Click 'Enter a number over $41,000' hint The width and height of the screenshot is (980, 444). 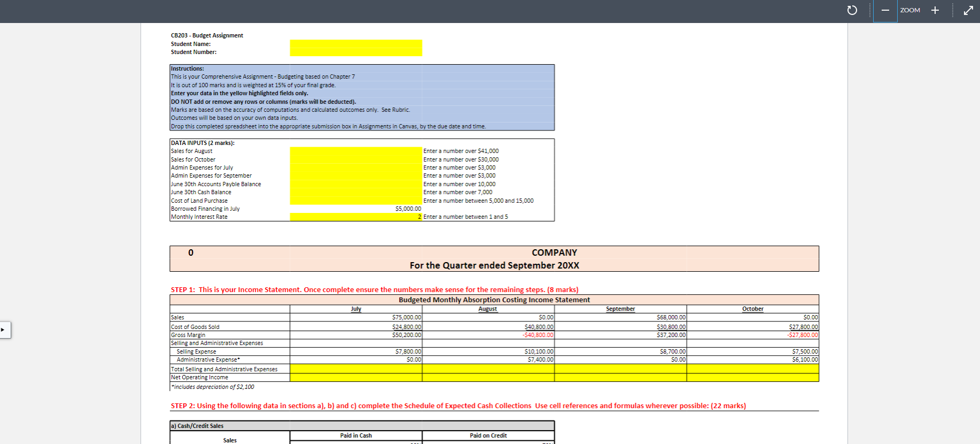point(461,151)
